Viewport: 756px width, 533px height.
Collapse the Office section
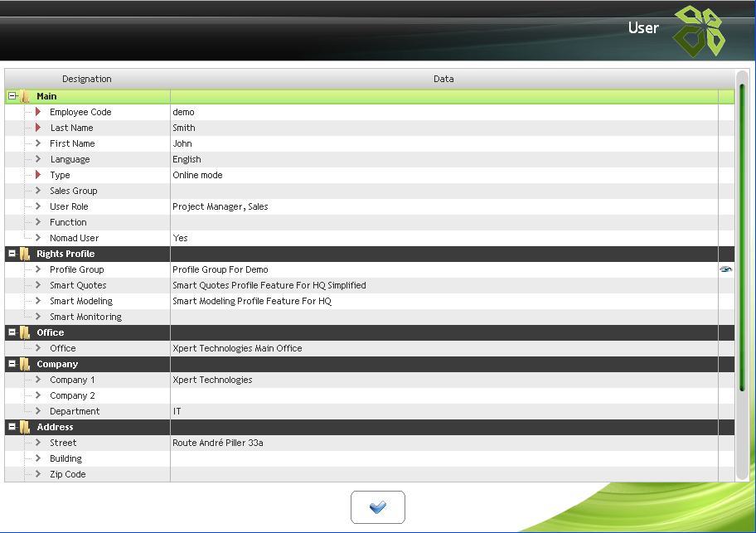coord(12,332)
